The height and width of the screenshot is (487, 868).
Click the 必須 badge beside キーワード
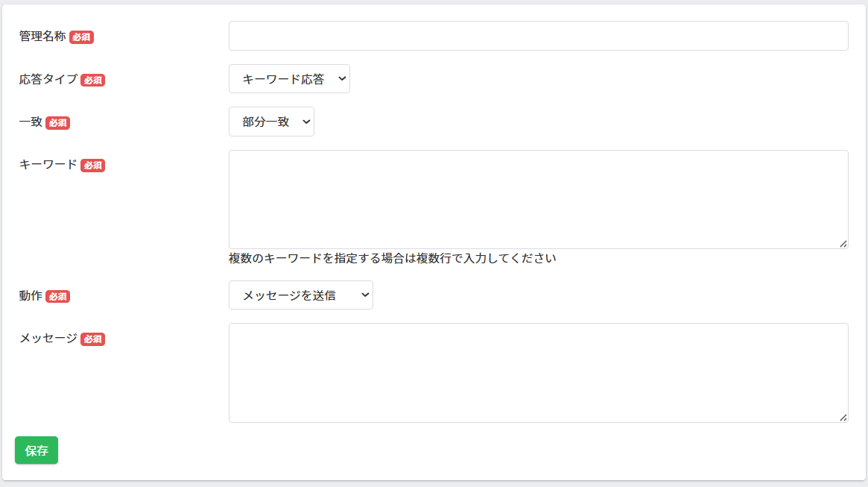coord(92,166)
